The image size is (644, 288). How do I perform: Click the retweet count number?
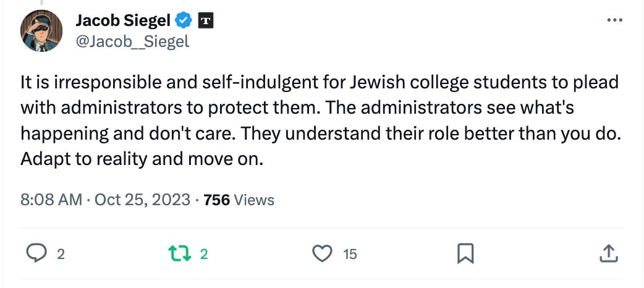pyautogui.click(x=203, y=253)
